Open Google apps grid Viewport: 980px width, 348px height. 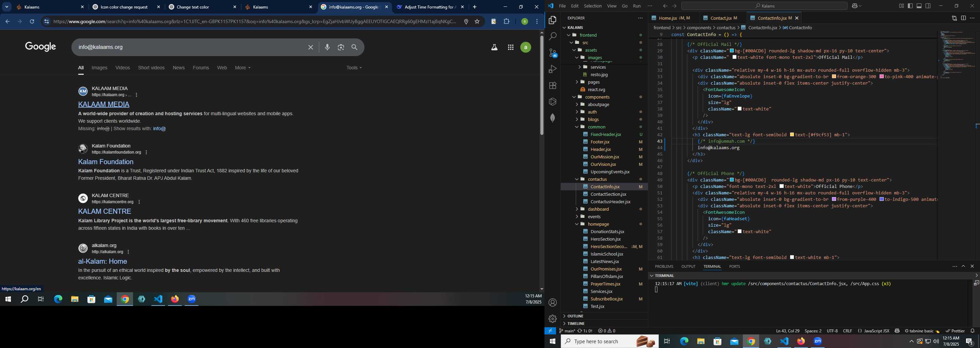click(x=510, y=48)
